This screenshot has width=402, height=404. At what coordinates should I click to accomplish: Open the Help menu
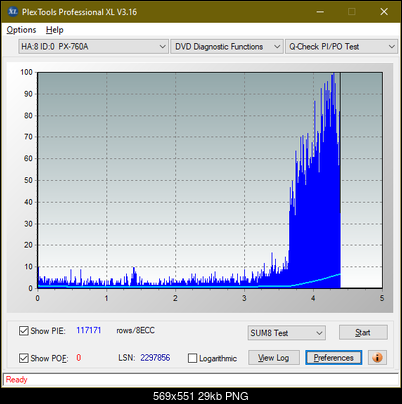pos(55,30)
